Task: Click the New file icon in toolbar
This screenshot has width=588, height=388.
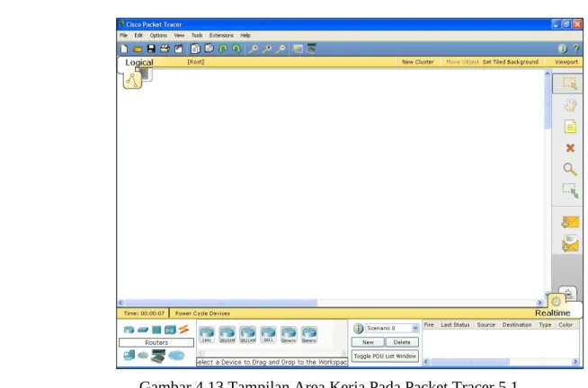Action: click(124, 48)
